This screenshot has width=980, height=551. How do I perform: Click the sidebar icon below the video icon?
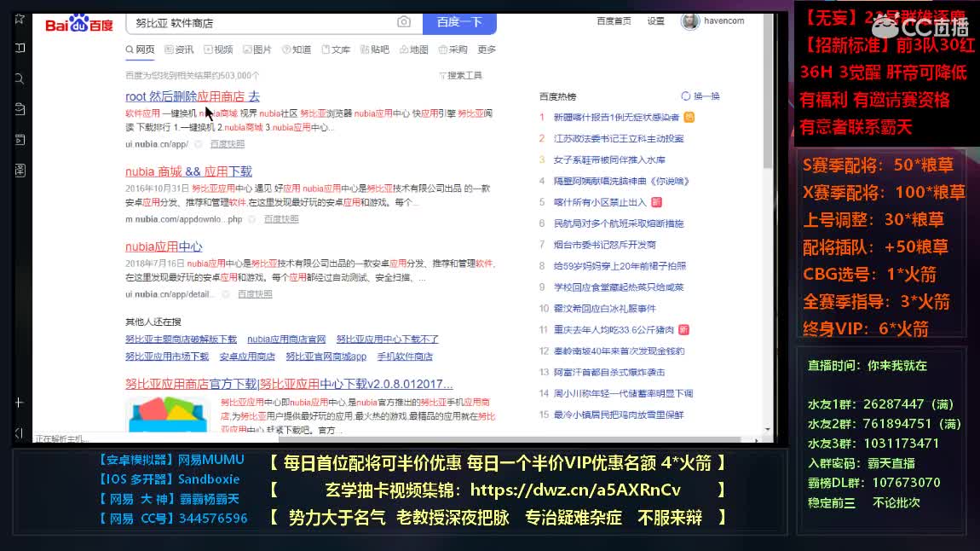coord(20,170)
